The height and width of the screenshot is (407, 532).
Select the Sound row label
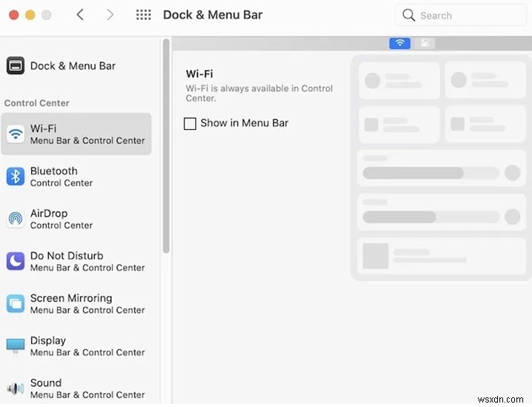click(x=46, y=383)
